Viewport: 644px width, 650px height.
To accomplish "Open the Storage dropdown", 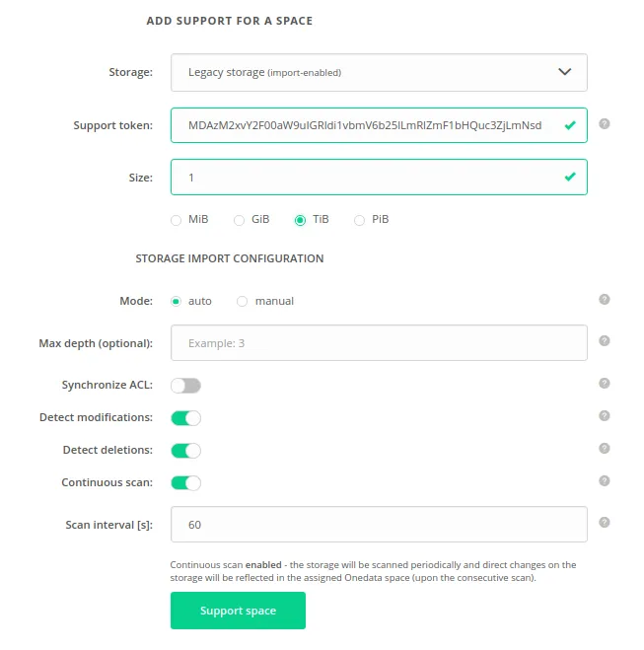I will click(x=379, y=72).
